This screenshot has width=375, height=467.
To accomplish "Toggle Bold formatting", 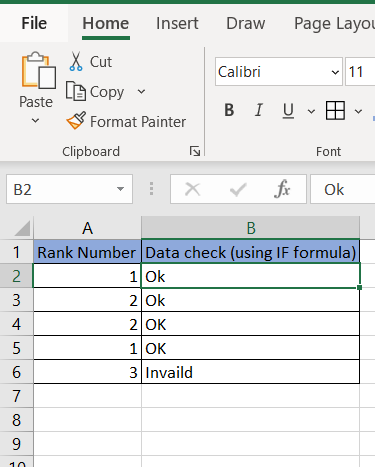I will tap(229, 110).
